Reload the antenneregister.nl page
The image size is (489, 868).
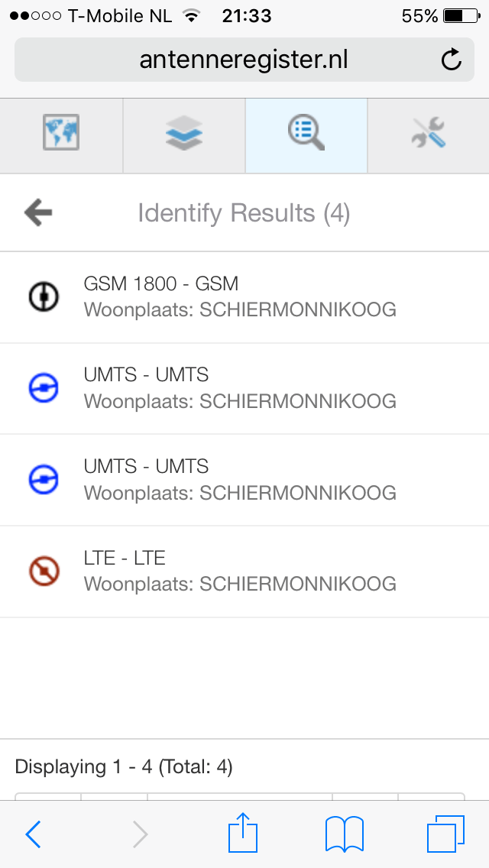pyautogui.click(x=452, y=60)
